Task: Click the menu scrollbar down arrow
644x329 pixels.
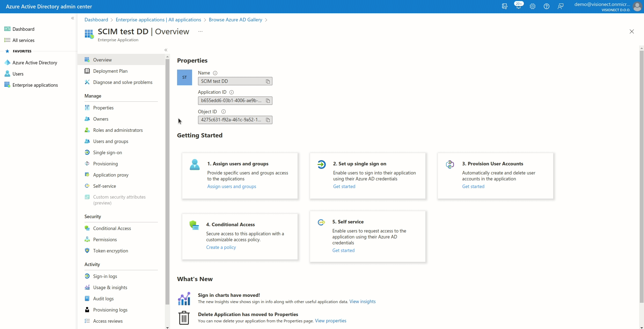Action: click(x=167, y=327)
